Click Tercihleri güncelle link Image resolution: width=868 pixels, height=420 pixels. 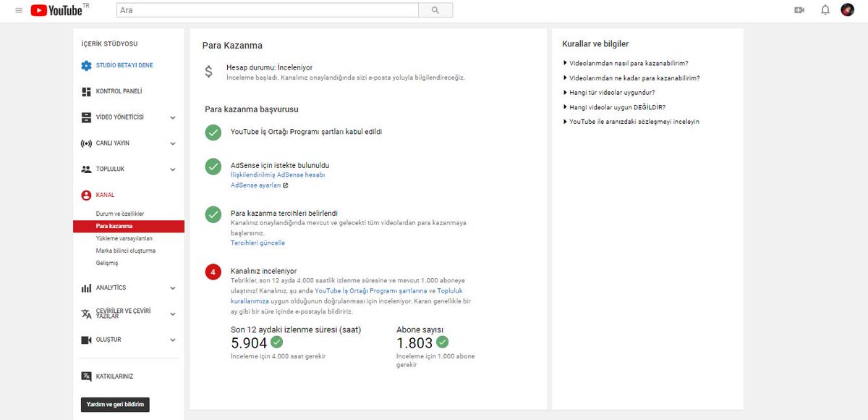tap(258, 243)
